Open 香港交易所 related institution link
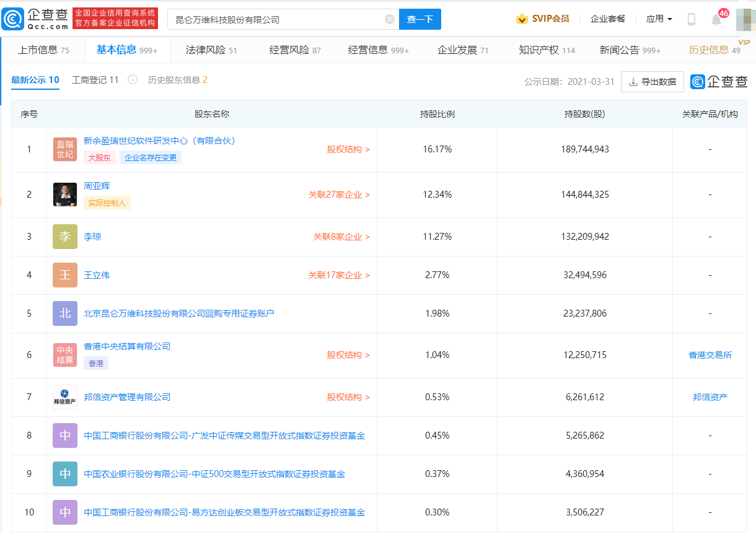Screen dimensions: 756x534 (x=710, y=355)
